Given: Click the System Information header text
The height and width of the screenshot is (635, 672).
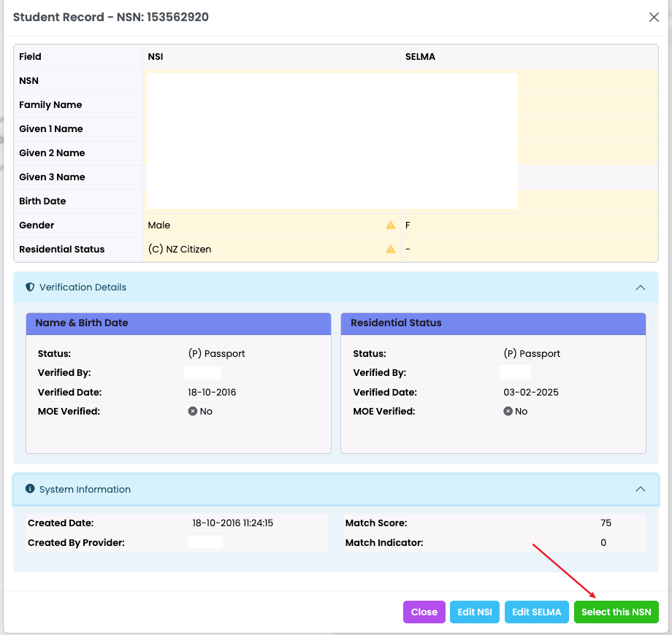Looking at the screenshot, I should tap(85, 489).
